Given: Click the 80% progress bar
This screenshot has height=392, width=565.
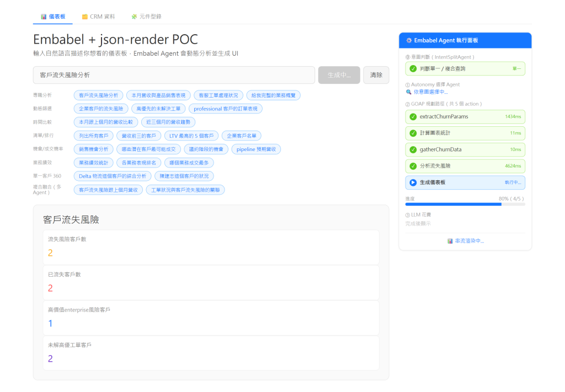Looking at the screenshot, I should (465, 204).
